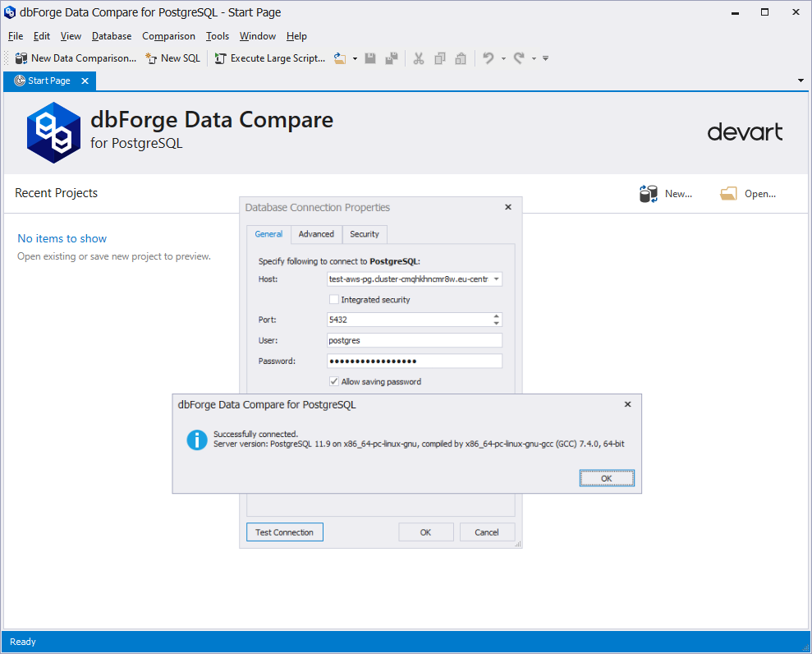
Task: Click the Ready status bar text
Action: [23, 642]
